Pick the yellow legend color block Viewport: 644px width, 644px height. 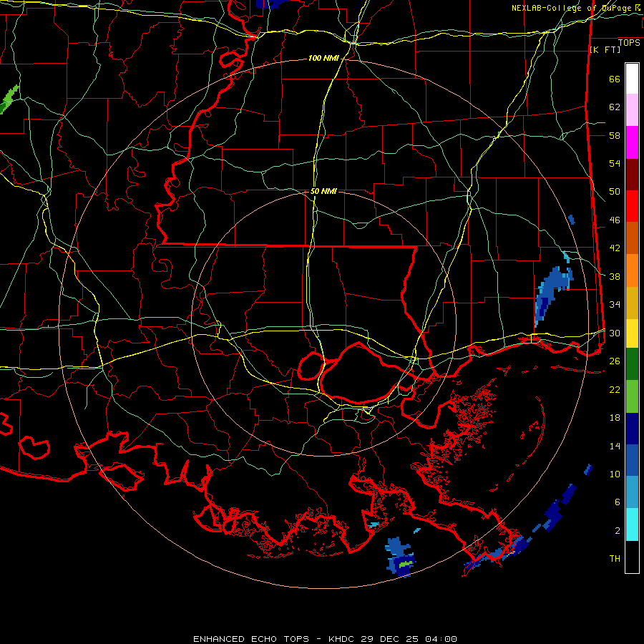[x=632, y=333]
